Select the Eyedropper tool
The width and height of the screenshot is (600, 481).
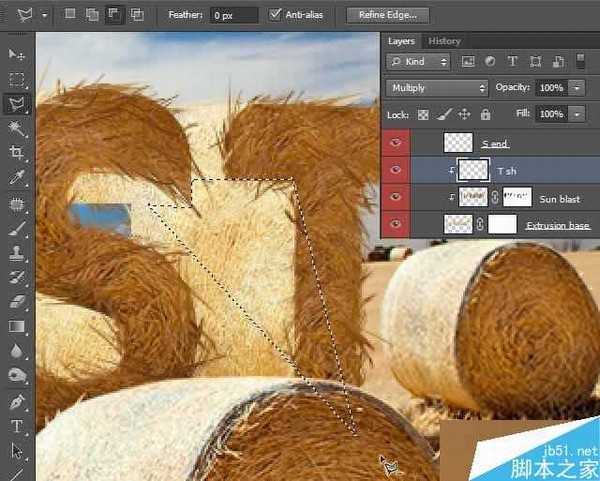[x=17, y=178]
